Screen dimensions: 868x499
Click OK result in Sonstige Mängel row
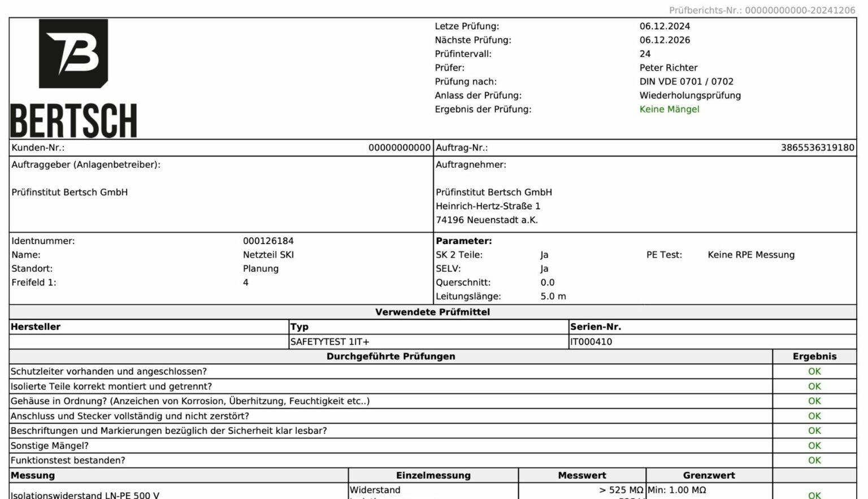click(x=814, y=445)
